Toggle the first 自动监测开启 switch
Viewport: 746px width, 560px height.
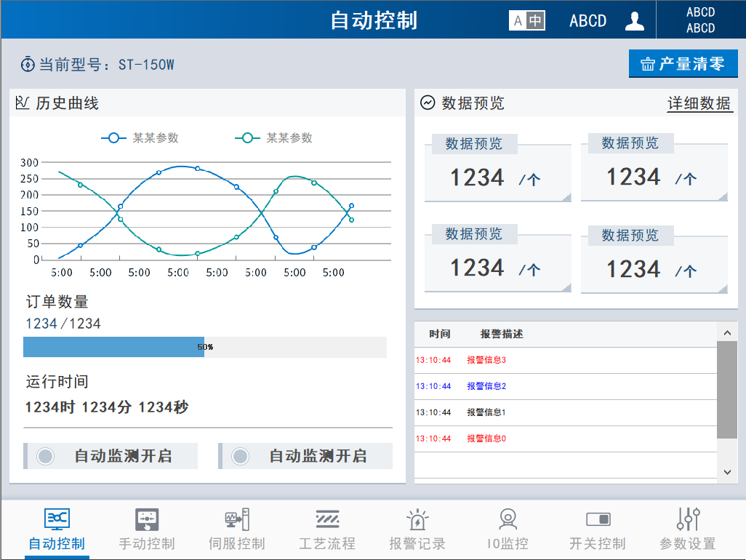click(46, 456)
